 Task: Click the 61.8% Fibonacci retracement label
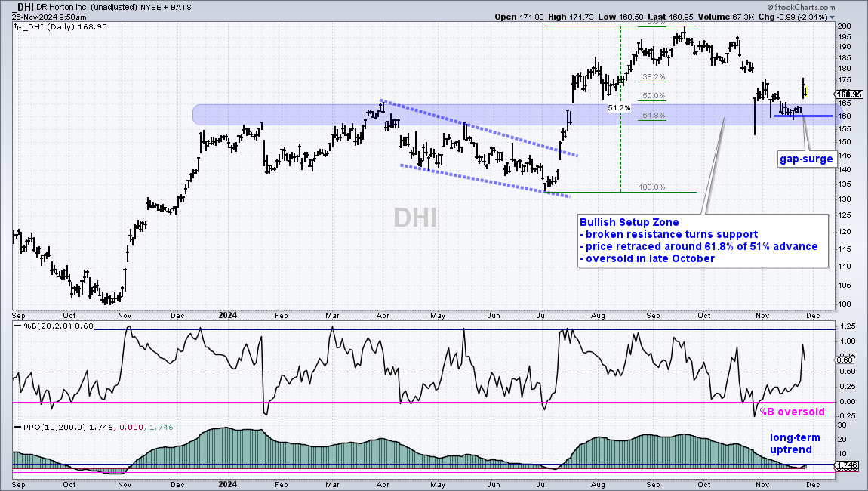pyautogui.click(x=654, y=116)
